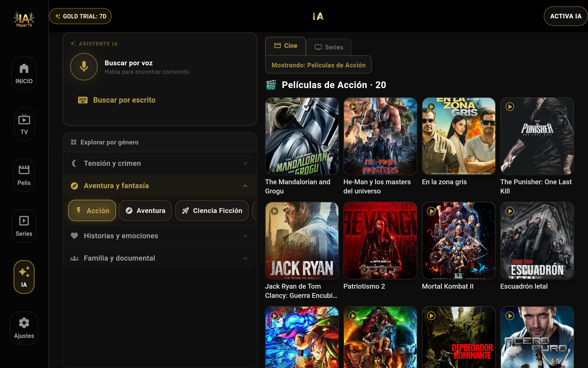Toggle the Ciencia Ficción genre chip
This screenshot has height=368, width=588.
pyautogui.click(x=212, y=210)
